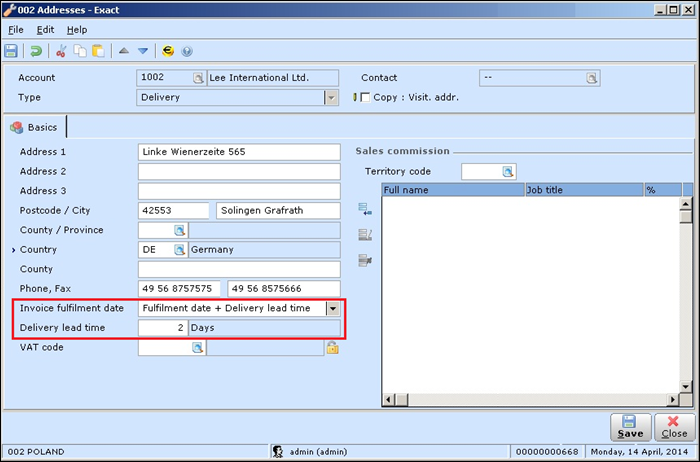
Task: Click the Cut scissors icon
Action: tap(62, 51)
